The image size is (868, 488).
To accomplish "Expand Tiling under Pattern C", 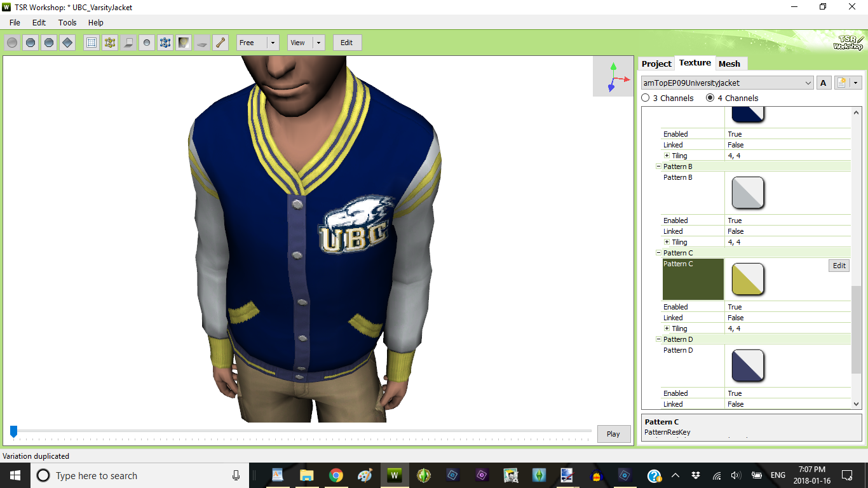I will (x=667, y=329).
